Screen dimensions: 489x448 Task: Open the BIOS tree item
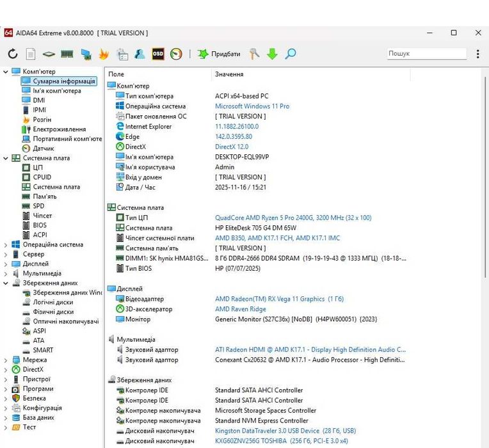pos(35,225)
